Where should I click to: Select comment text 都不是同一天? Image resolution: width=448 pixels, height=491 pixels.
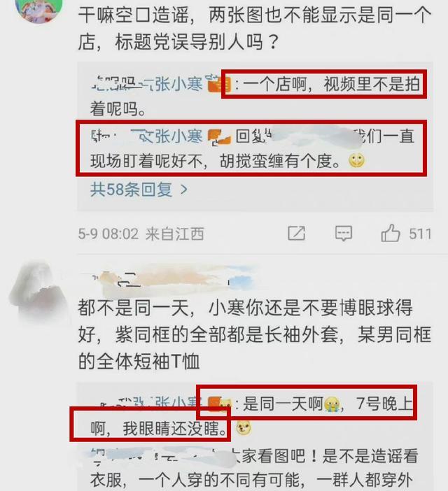coord(254,334)
